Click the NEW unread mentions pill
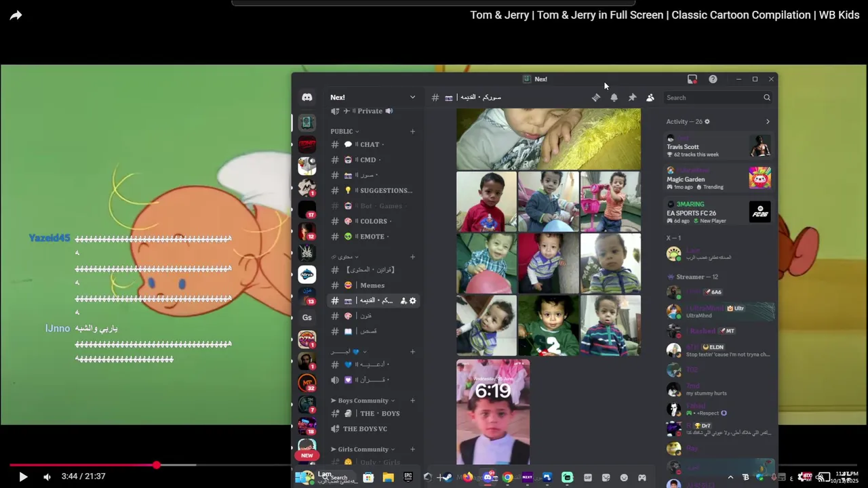The height and width of the screenshot is (488, 868). click(307, 455)
